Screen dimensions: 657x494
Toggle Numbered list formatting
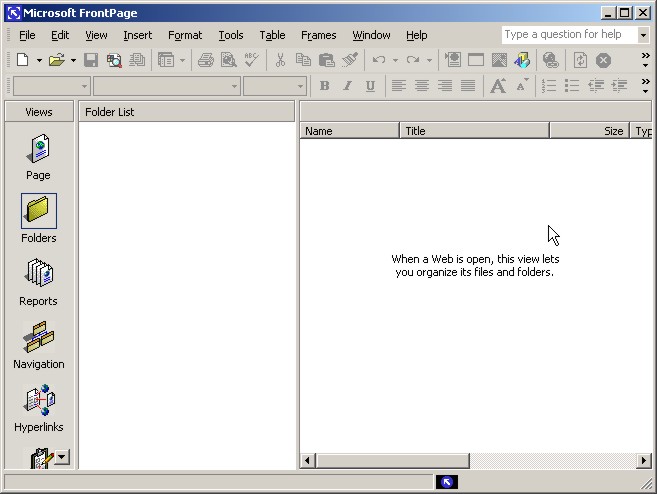coord(548,86)
